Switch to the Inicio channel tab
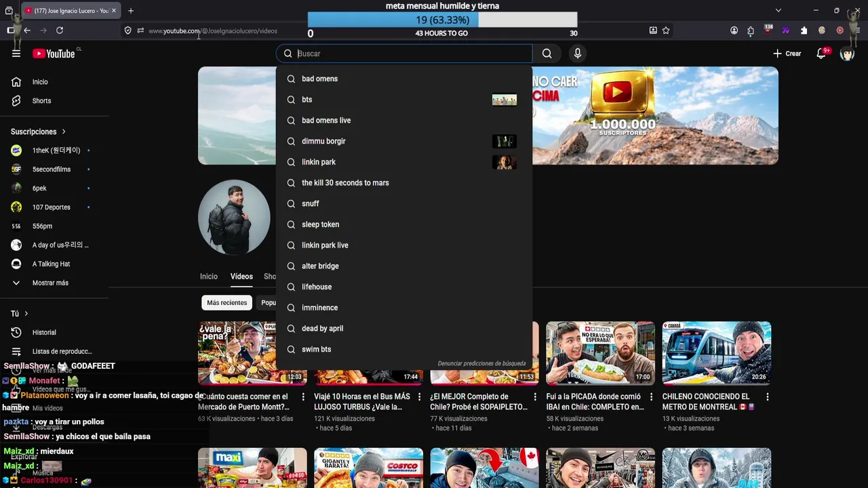Screen dimensions: 868x488 [x=208, y=277]
